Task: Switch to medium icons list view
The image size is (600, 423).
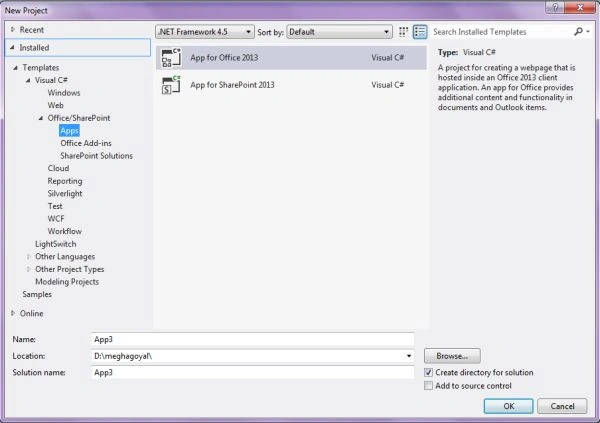Action: pyautogui.click(x=420, y=32)
